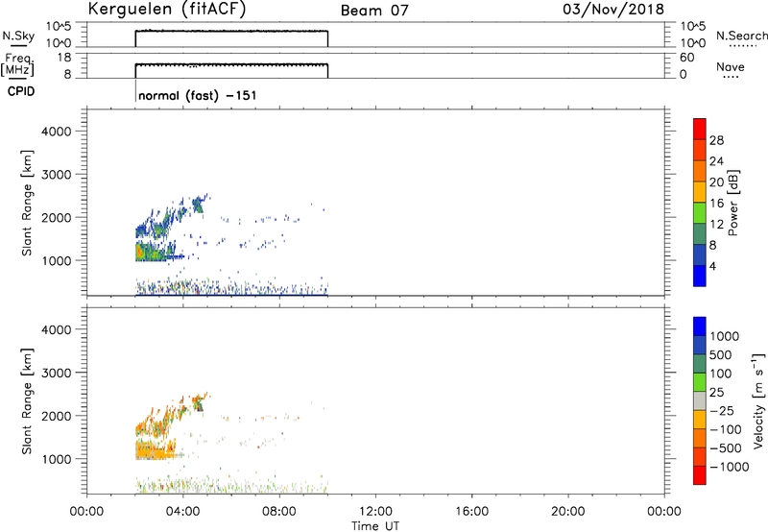Screen dimensions: 768x532
Task: Click the '-1000' label on velocity colorbar
Action: [x=729, y=467]
